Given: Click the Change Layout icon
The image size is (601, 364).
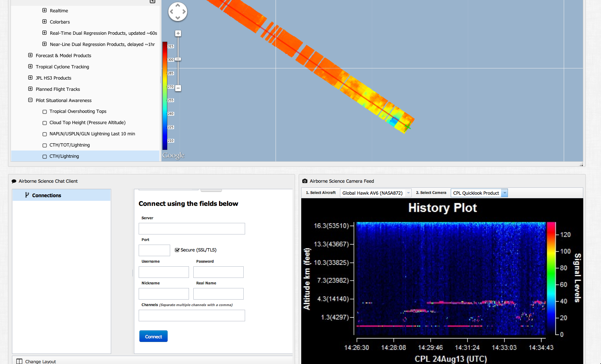Looking at the screenshot, I should point(20,361).
